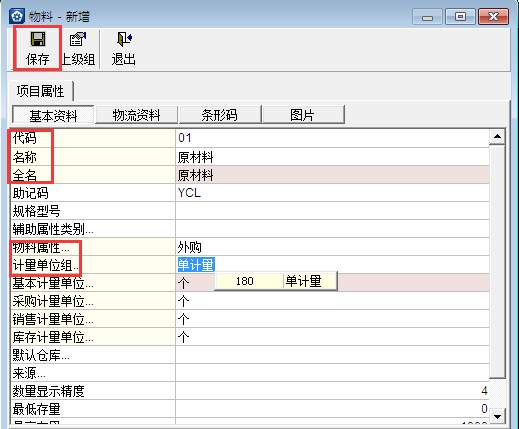The width and height of the screenshot is (519, 429).
Task: Click the 最低存量 label
Action: point(37,409)
